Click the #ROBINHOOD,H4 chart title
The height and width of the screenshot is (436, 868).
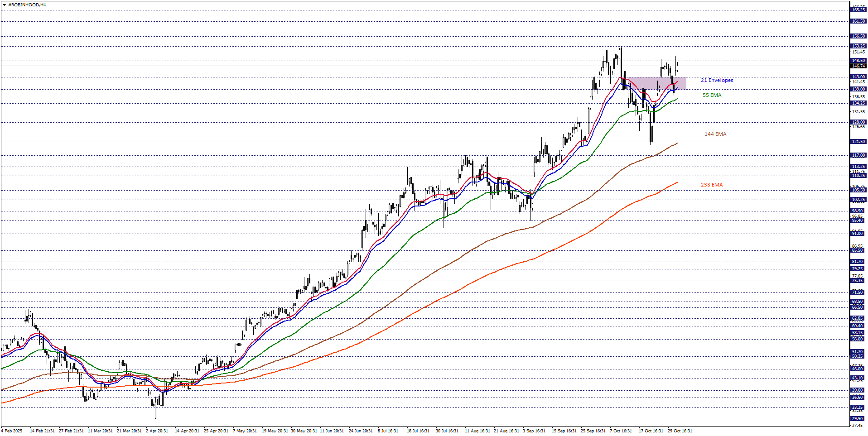(x=27, y=5)
